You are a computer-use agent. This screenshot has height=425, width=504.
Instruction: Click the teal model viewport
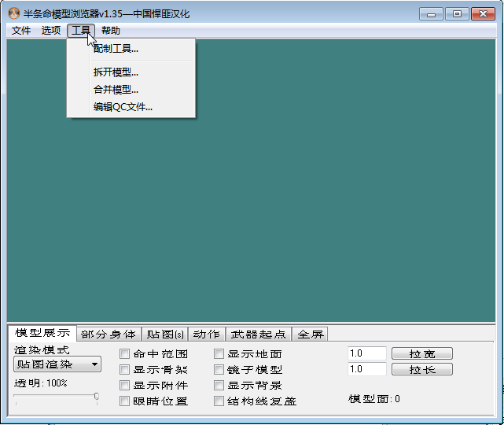[x=251, y=180]
